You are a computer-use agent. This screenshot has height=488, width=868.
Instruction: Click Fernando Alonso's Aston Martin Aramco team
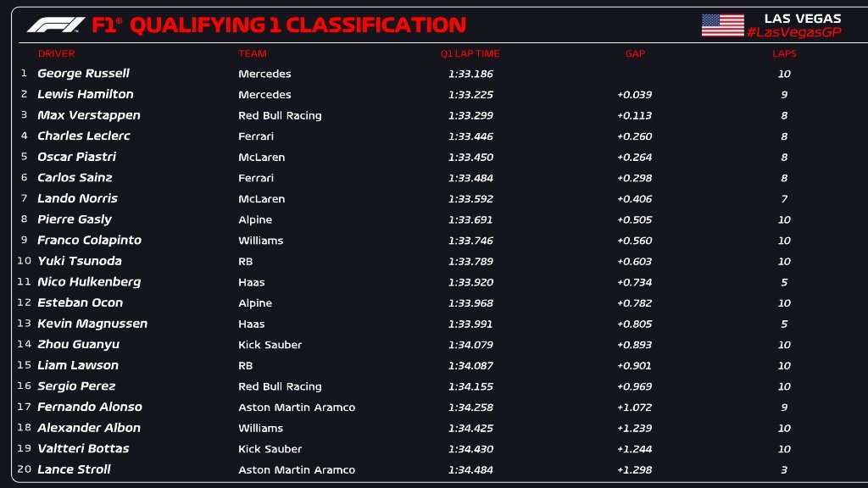tap(297, 408)
